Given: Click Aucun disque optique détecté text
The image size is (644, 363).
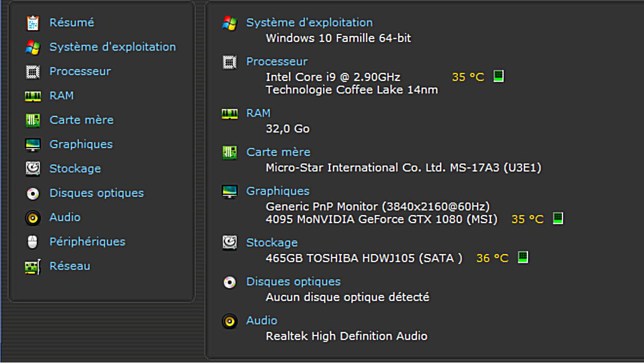Looking at the screenshot, I should point(348,297).
